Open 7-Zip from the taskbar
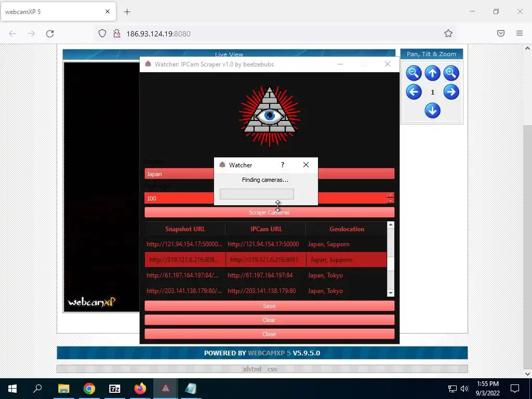532x399 pixels. click(x=115, y=389)
